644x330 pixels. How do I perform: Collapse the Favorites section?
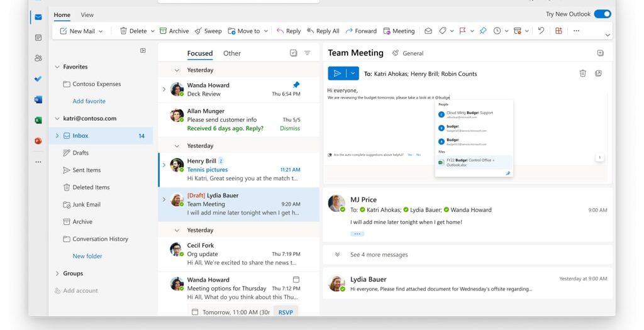(57, 67)
